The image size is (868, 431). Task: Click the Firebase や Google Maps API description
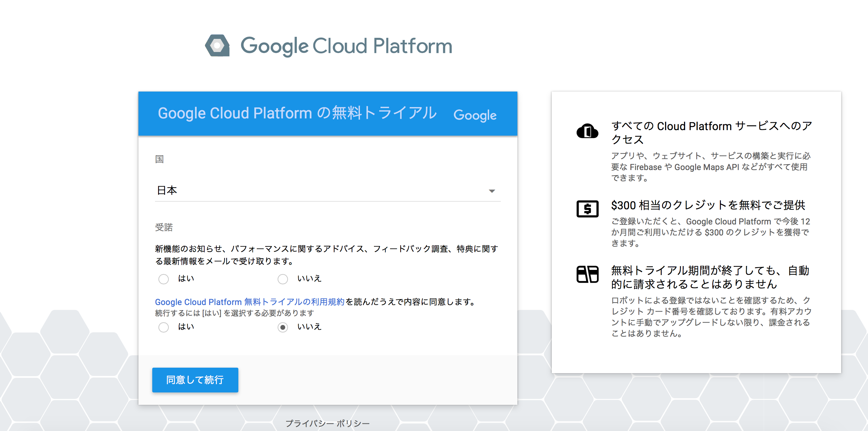coord(711,167)
